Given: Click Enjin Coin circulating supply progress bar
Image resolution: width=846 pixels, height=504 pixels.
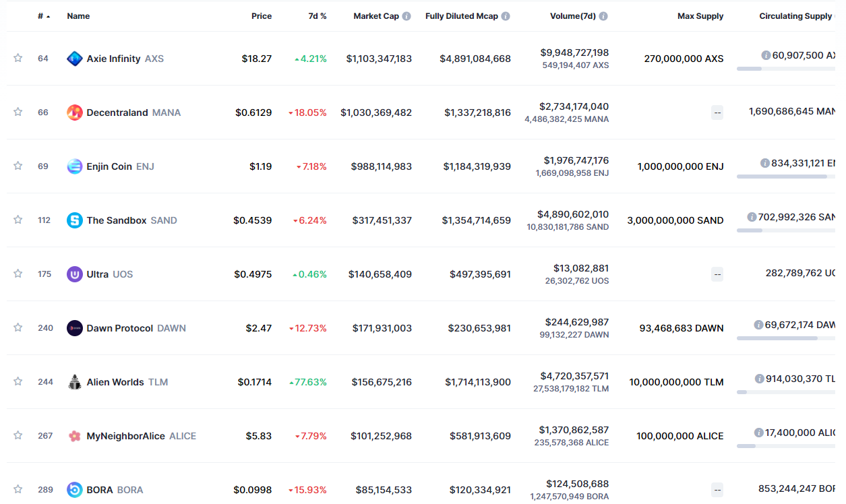Looking at the screenshot, I should (786, 177).
